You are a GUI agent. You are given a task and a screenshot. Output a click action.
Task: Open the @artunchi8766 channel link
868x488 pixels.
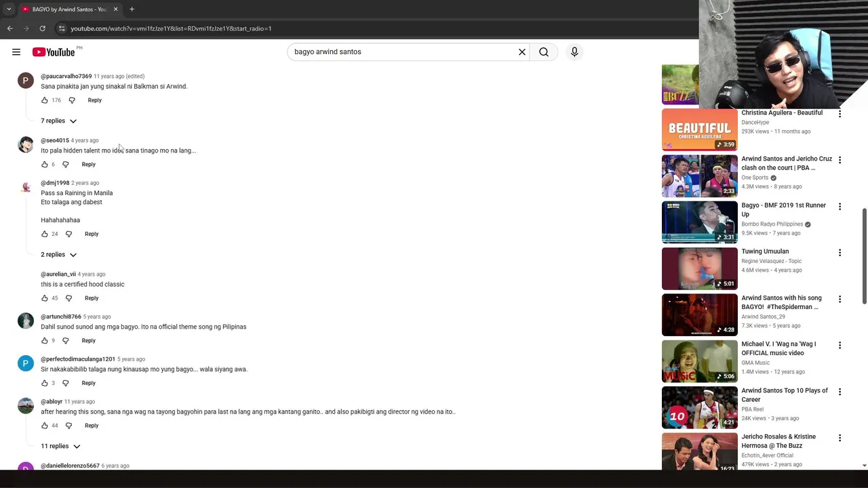pos(60,317)
